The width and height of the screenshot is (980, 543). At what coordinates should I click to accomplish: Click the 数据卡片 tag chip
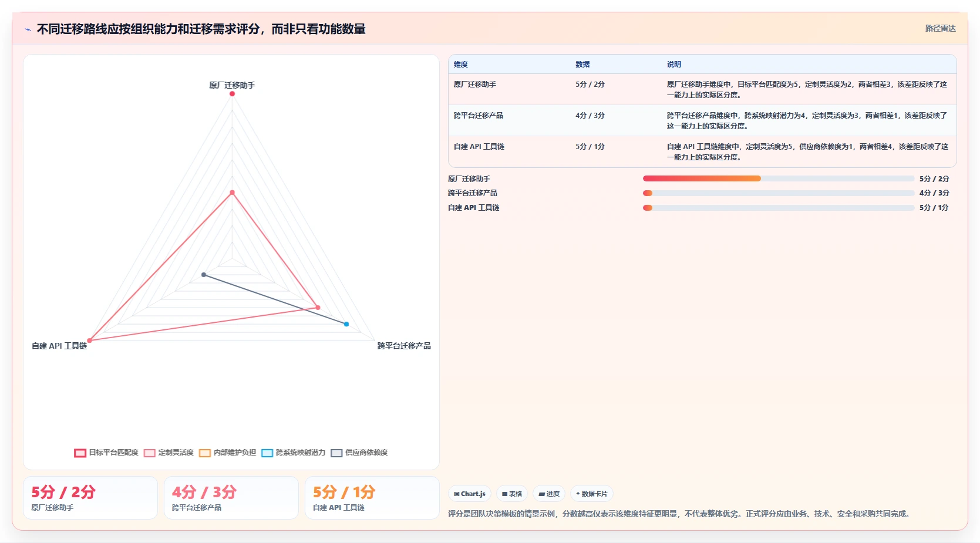coord(592,494)
